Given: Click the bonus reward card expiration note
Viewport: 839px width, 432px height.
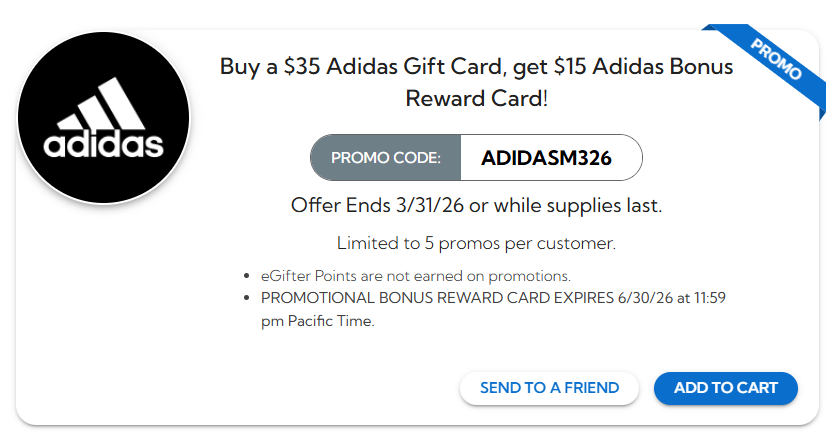Looking at the screenshot, I should click(x=500, y=299).
